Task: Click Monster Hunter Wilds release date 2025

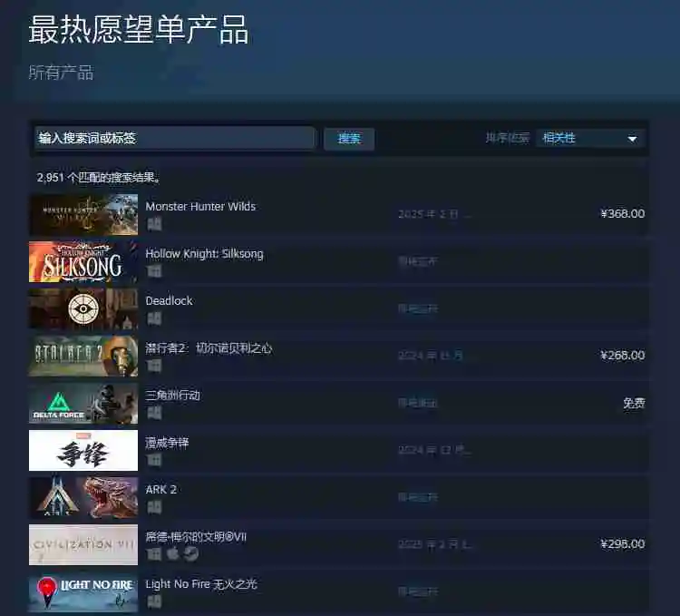Action: 433,214
